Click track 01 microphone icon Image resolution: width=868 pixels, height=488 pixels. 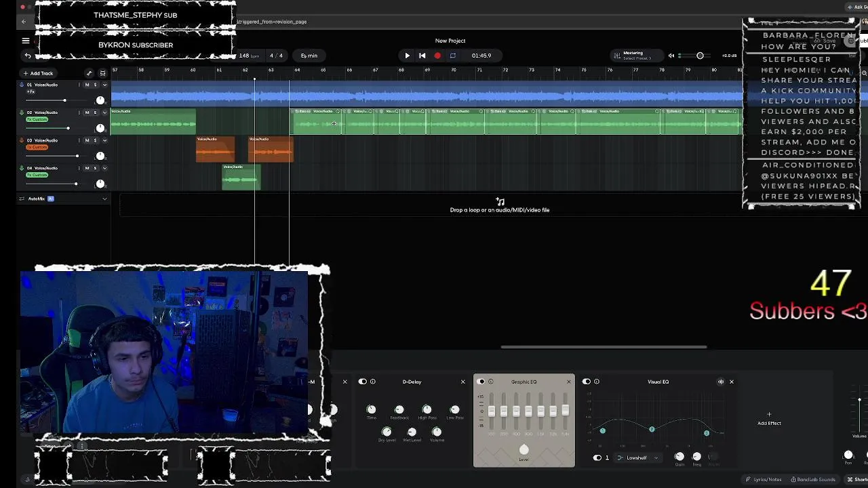coord(22,85)
